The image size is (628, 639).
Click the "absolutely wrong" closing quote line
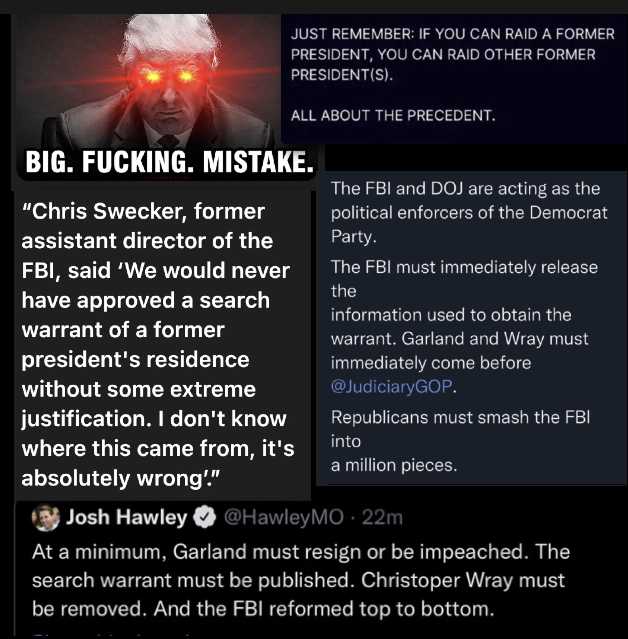(x=121, y=478)
